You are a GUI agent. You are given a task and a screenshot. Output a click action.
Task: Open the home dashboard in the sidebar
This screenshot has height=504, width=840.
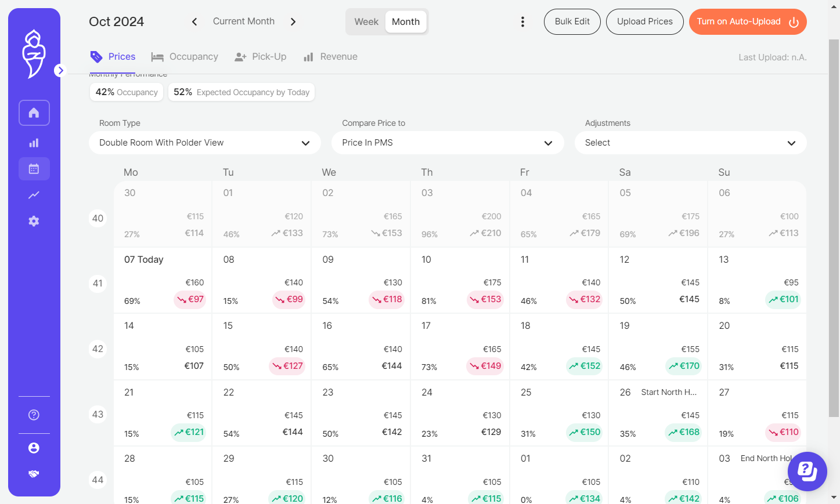[34, 113]
